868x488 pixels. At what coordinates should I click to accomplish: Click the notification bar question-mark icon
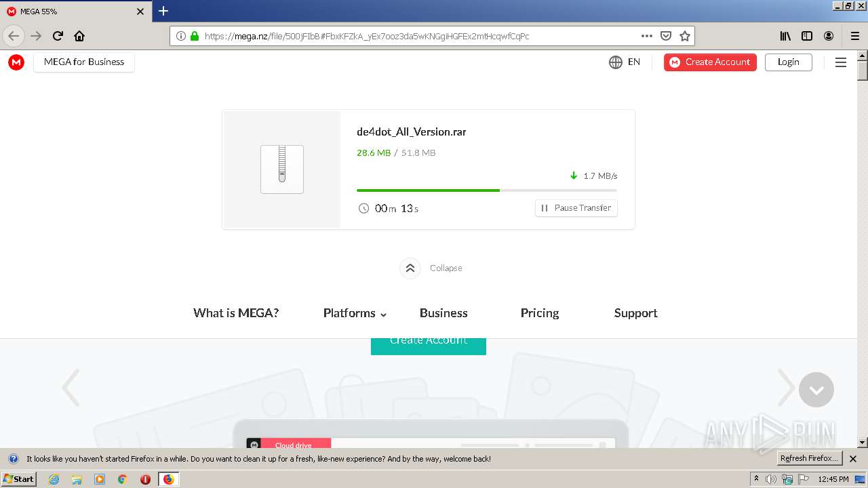tap(13, 459)
